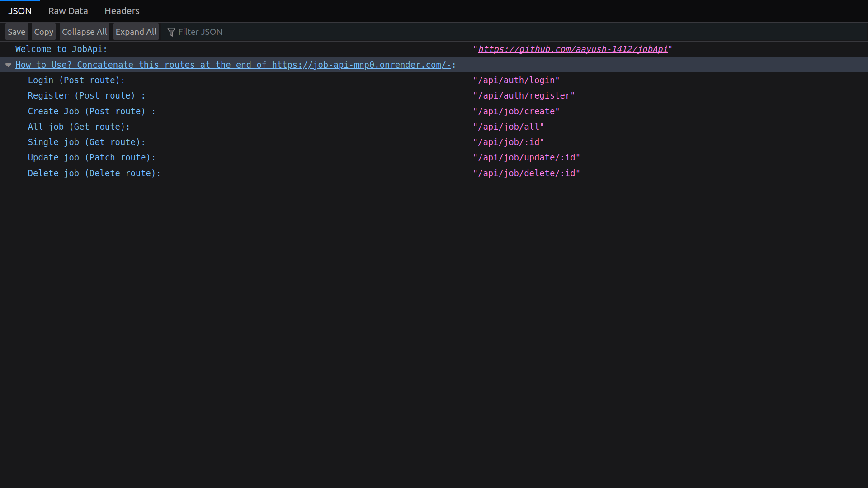The width and height of the screenshot is (868, 488).
Task: Select the 'Delete job (Delete route)' row
Action: point(94,174)
